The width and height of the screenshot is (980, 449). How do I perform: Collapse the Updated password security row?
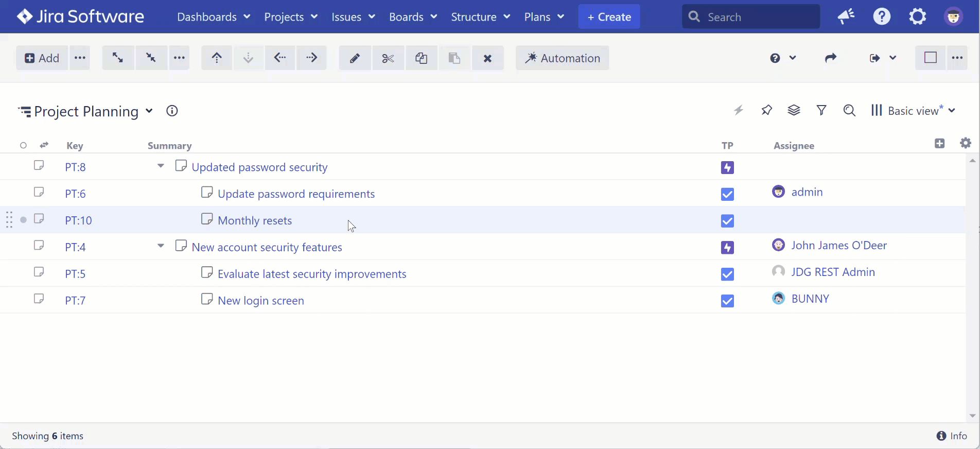[161, 166]
